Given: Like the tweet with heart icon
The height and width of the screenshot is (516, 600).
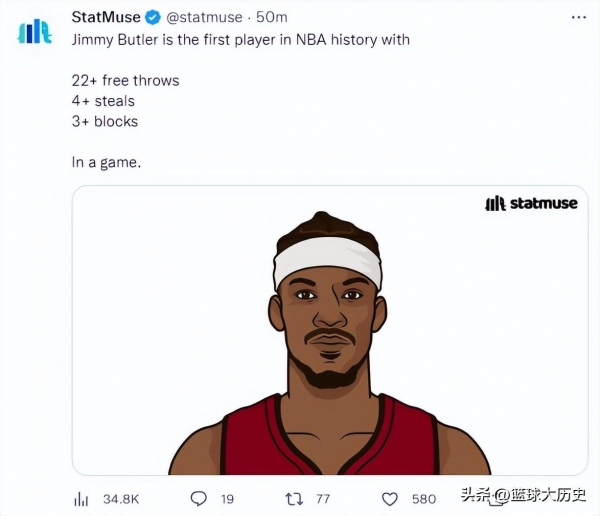Looking at the screenshot, I should (390, 499).
